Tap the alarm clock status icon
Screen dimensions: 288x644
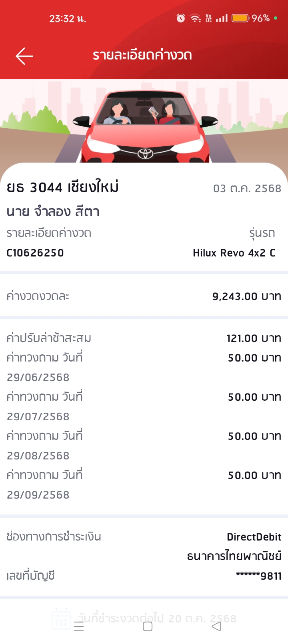coord(181,18)
